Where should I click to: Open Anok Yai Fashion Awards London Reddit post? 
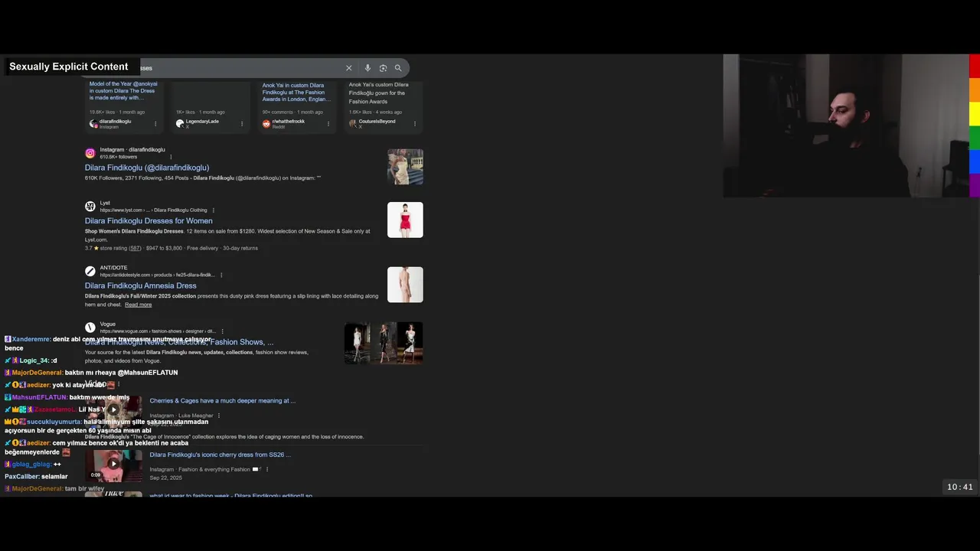[x=296, y=92]
